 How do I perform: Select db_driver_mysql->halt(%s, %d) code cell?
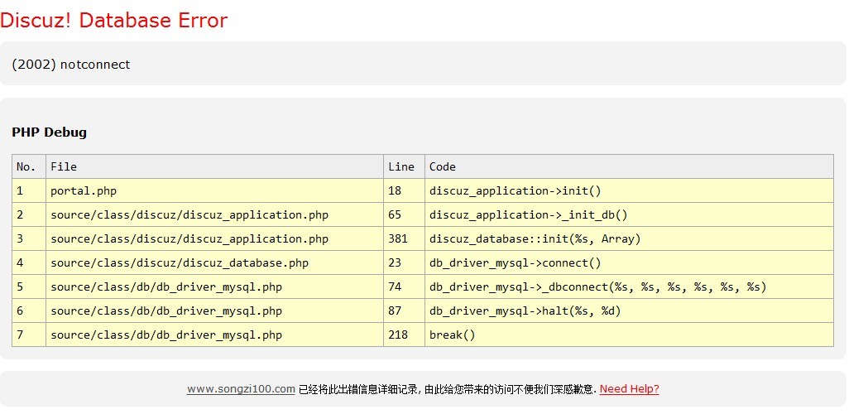(x=629, y=311)
